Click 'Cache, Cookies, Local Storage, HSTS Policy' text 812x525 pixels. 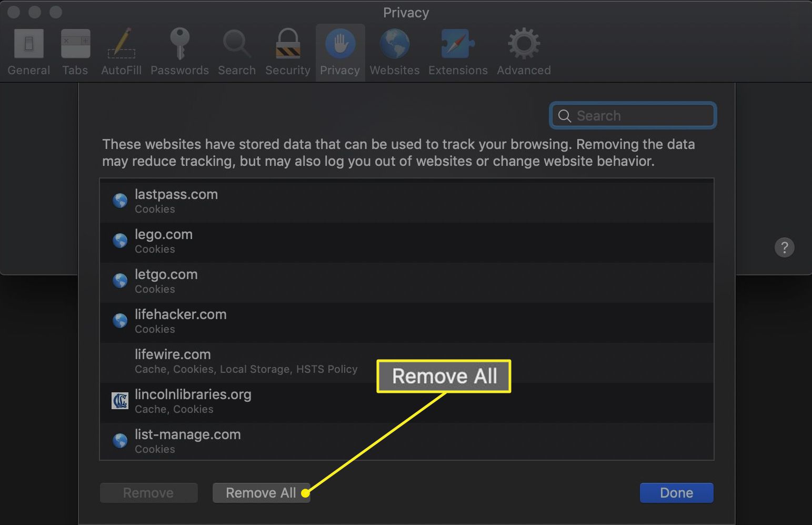pos(246,369)
